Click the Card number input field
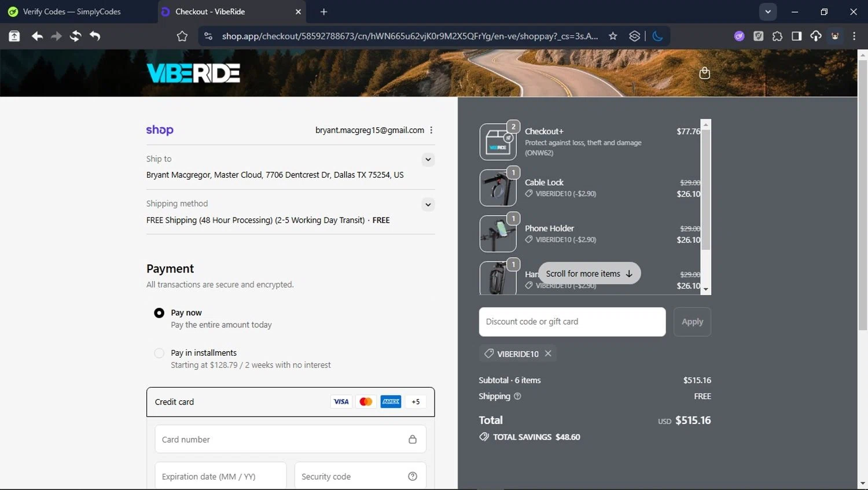Viewport: 868px width, 490px height. (x=284, y=440)
